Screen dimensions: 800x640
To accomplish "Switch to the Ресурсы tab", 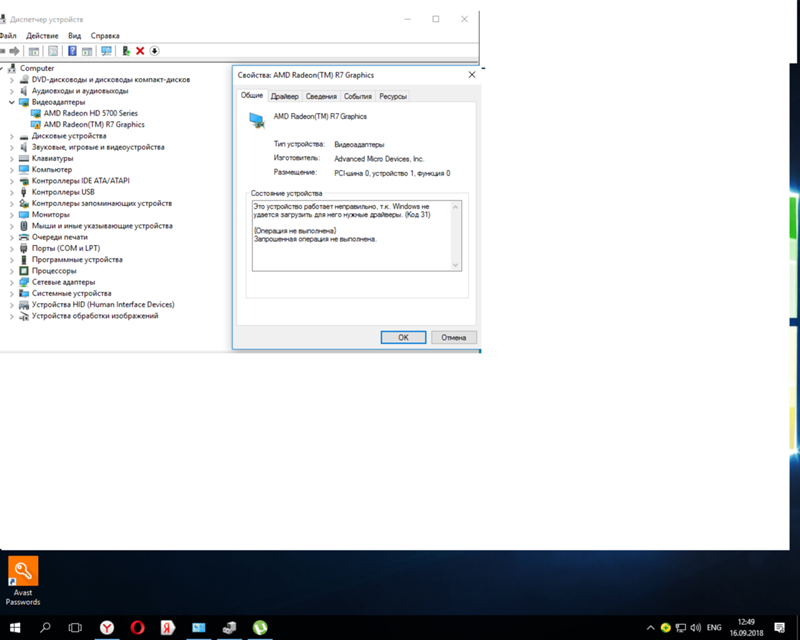I will click(393, 96).
